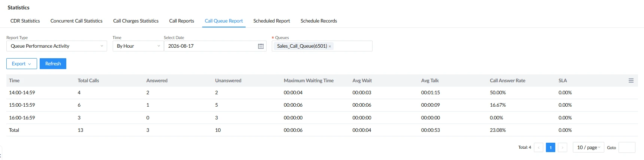The image size is (644, 160).
Task: Click the Statistics page title
Action: click(x=18, y=8)
